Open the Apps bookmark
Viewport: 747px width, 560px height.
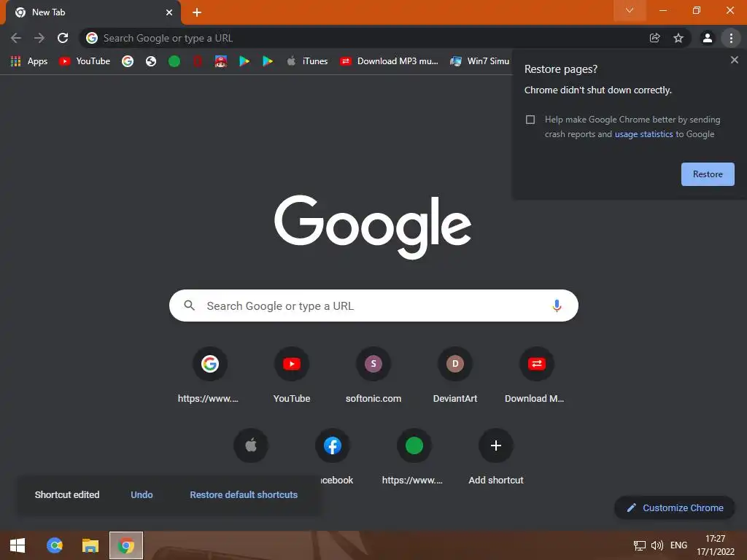click(x=29, y=61)
